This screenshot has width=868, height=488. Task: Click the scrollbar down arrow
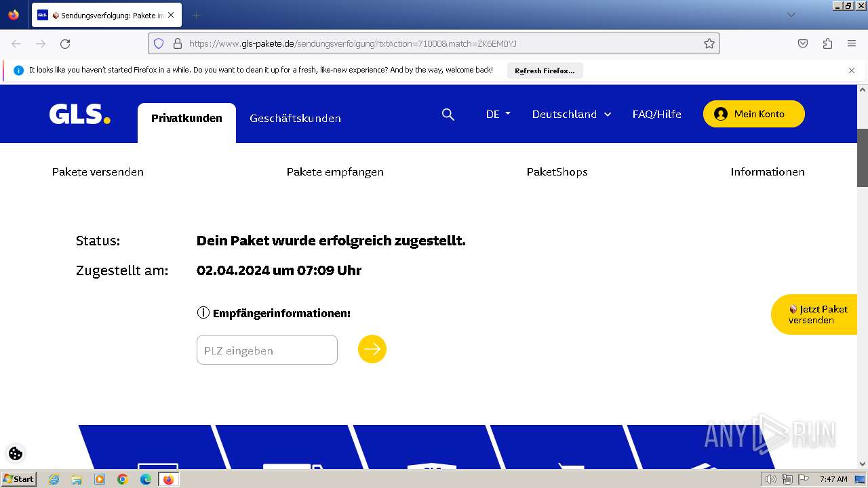click(x=863, y=464)
